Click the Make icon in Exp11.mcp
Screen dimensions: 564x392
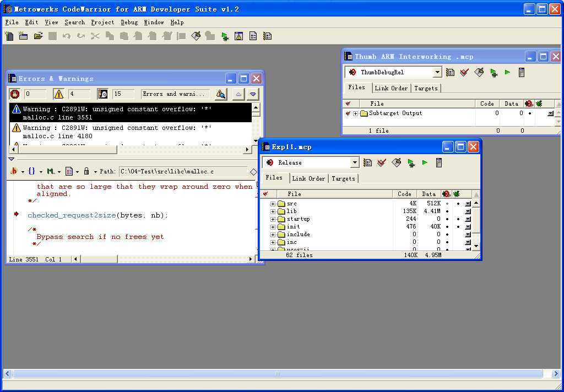point(397,163)
